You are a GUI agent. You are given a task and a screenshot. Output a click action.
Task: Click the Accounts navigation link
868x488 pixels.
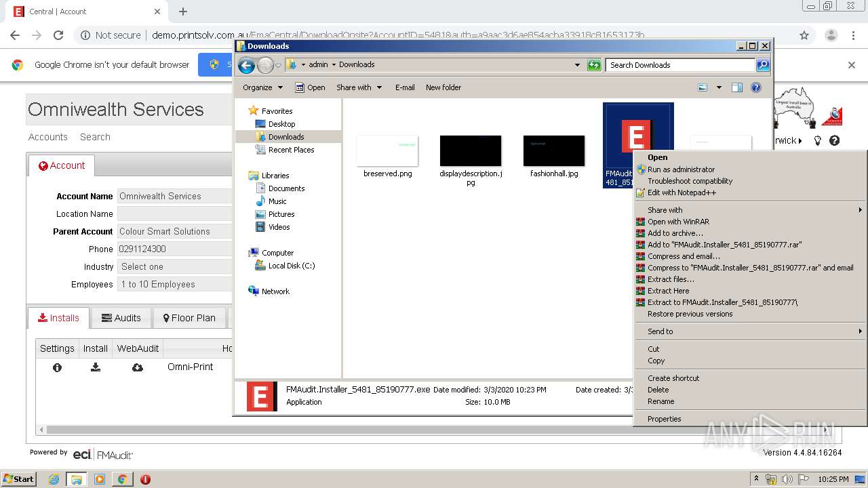(x=48, y=137)
